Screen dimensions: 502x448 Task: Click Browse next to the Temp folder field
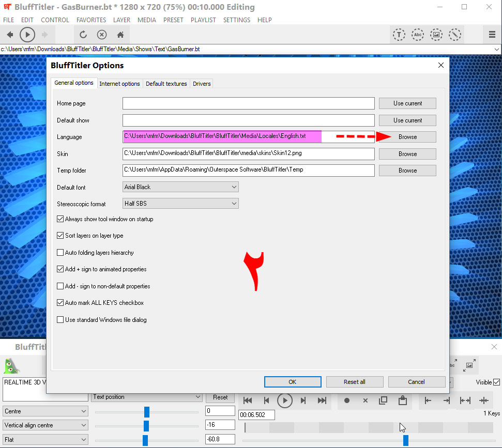[407, 171]
